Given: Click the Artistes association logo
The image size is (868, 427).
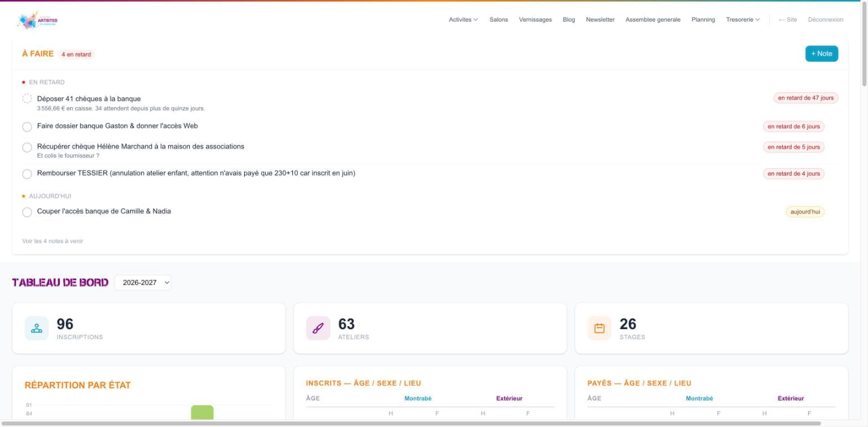Looking at the screenshot, I should point(38,20).
